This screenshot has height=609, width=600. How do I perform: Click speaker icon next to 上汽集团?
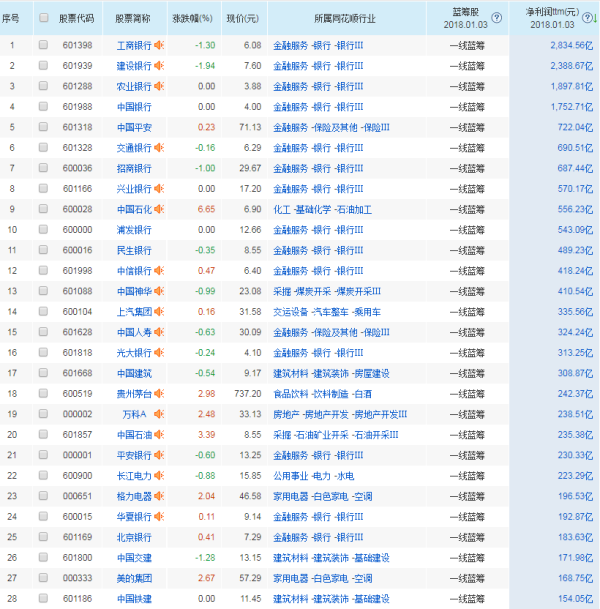pyautogui.click(x=159, y=311)
